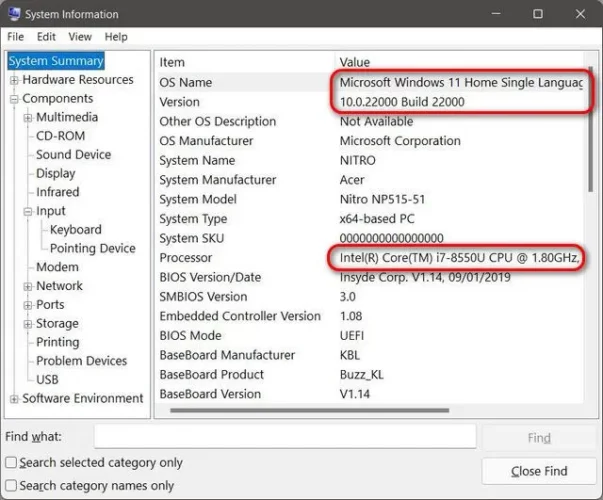Expand the Multimedia node
The image size is (603, 500).
(x=28, y=118)
